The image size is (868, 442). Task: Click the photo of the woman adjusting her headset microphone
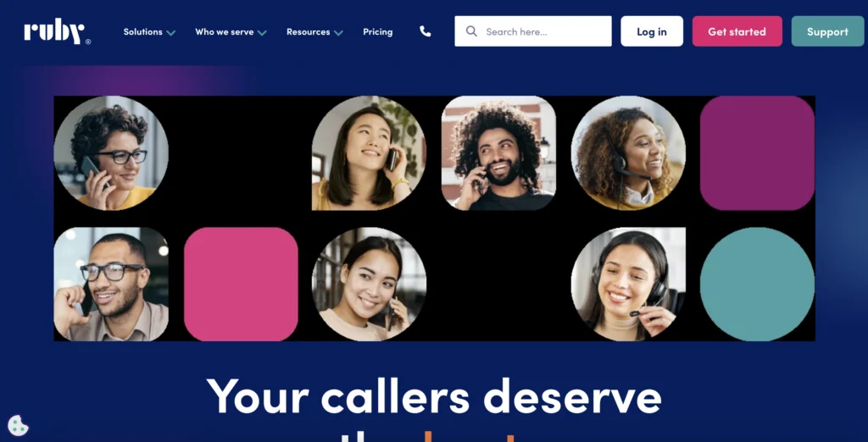pos(628,285)
